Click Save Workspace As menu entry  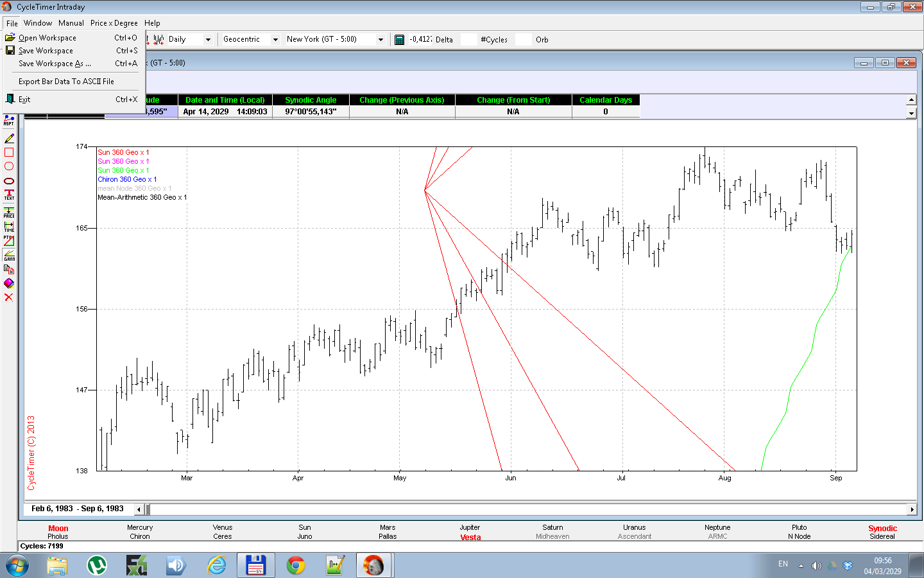coord(55,64)
